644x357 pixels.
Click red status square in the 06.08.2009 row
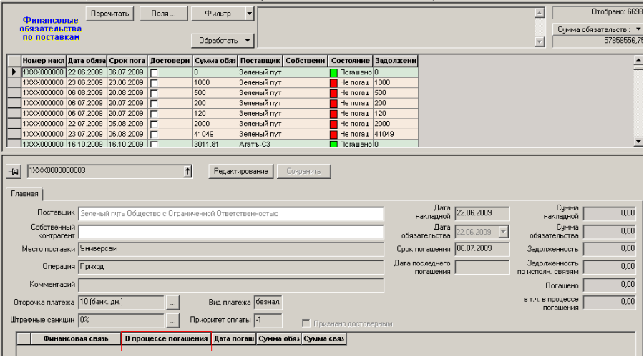333,93
